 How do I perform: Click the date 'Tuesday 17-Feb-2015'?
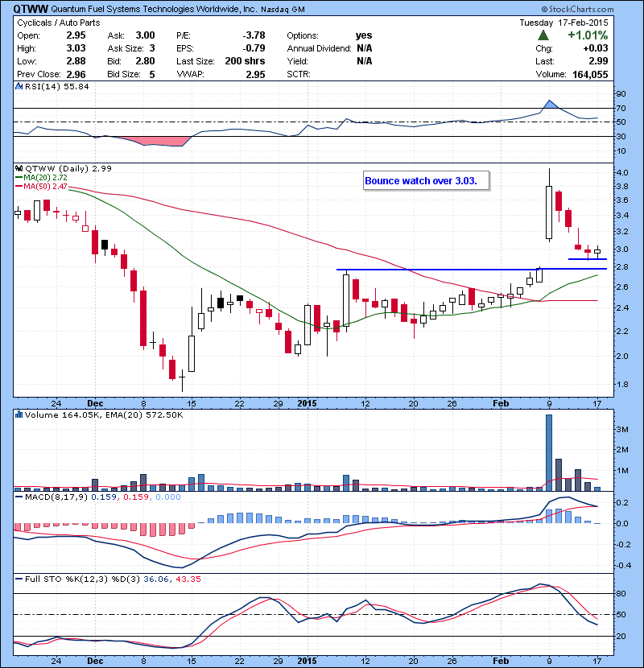click(x=563, y=23)
